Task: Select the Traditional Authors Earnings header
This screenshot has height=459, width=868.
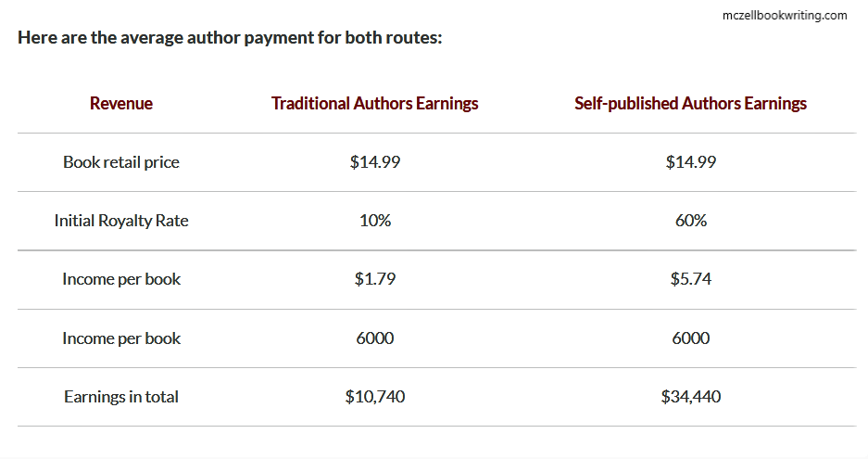Action: tap(375, 103)
